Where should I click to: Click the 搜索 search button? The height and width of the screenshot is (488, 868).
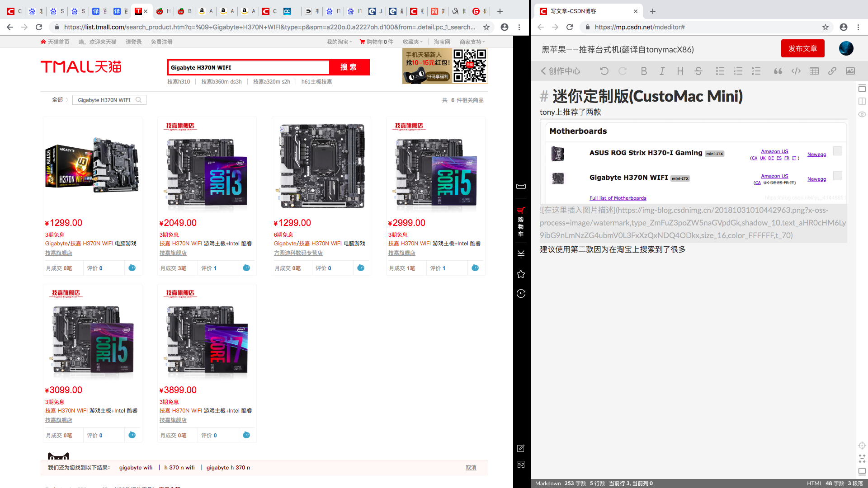tap(349, 67)
